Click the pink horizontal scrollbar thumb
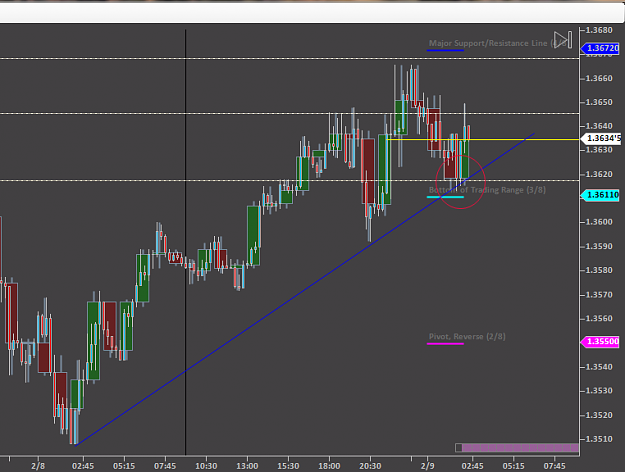The height and width of the screenshot is (472, 625). coord(521,448)
